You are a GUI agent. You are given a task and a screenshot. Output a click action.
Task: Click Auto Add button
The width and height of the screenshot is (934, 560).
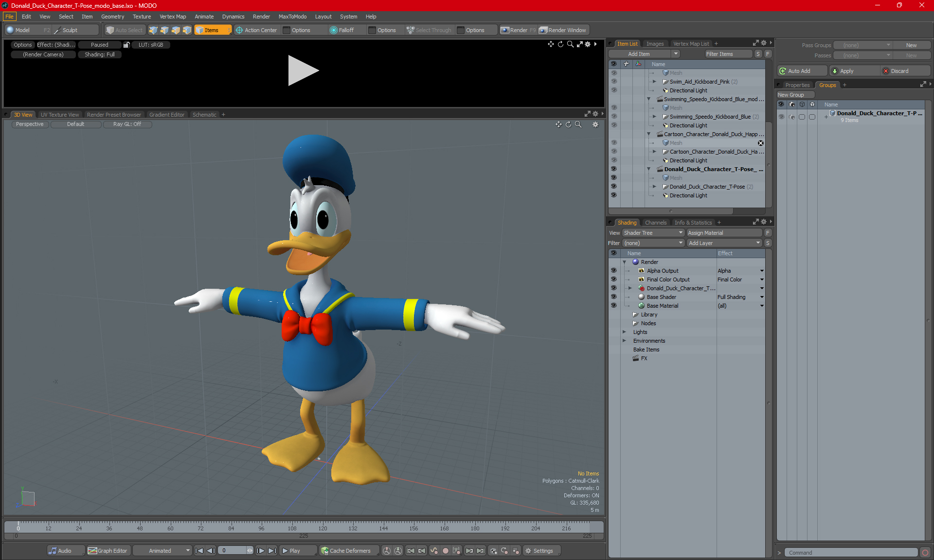pos(801,71)
